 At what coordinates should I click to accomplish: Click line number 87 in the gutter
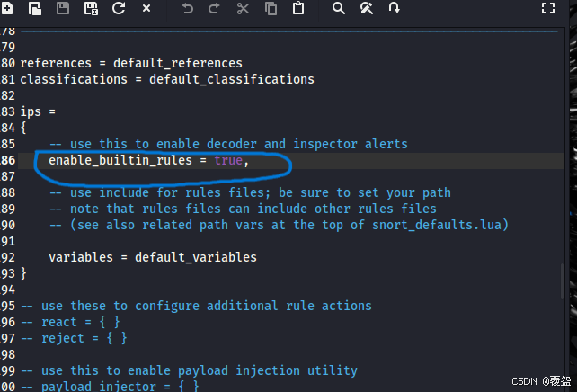[8, 176]
